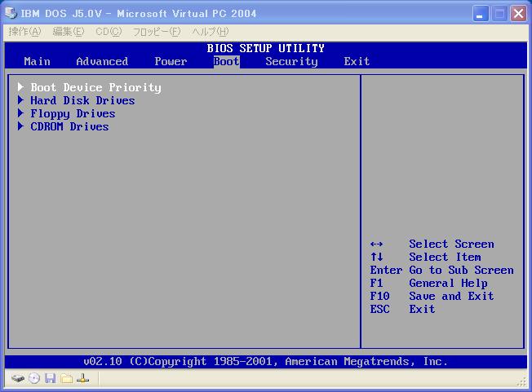Click the arrow beside Floppy Drives

(x=20, y=112)
